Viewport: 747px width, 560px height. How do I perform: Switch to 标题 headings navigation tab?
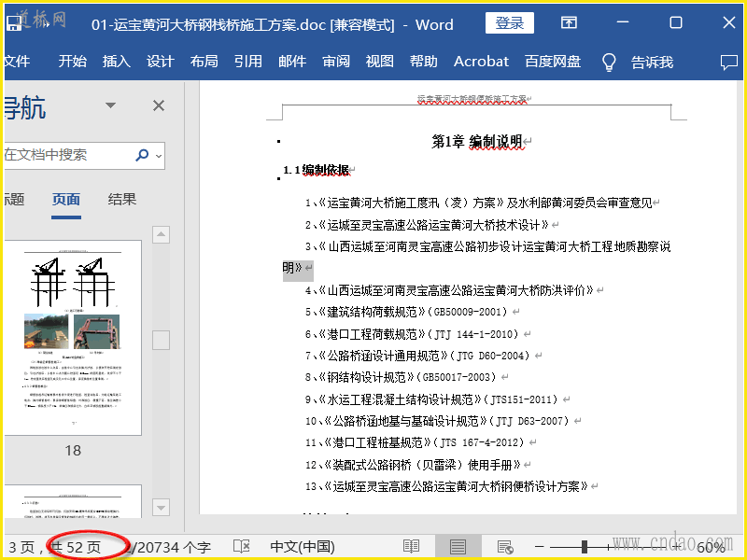pos(15,199)
